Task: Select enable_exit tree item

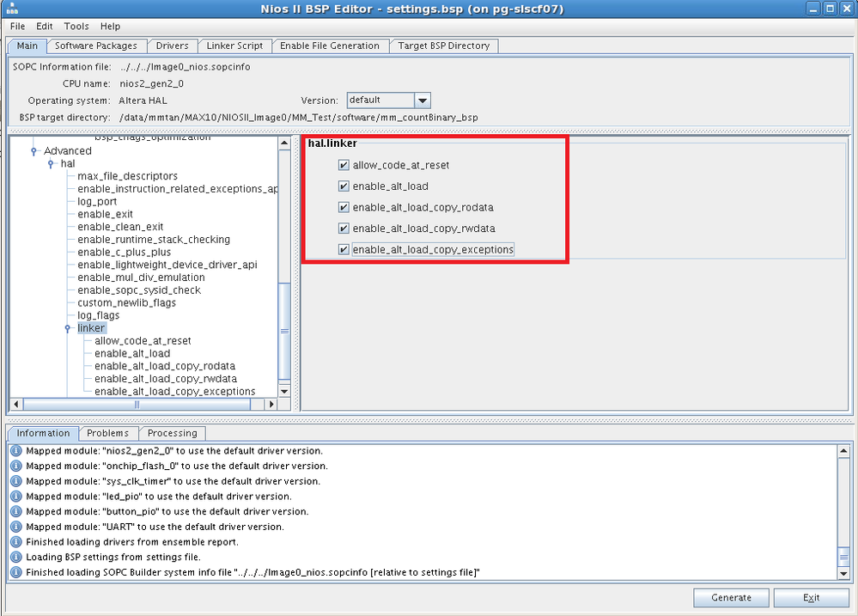Action: [105, 214]
